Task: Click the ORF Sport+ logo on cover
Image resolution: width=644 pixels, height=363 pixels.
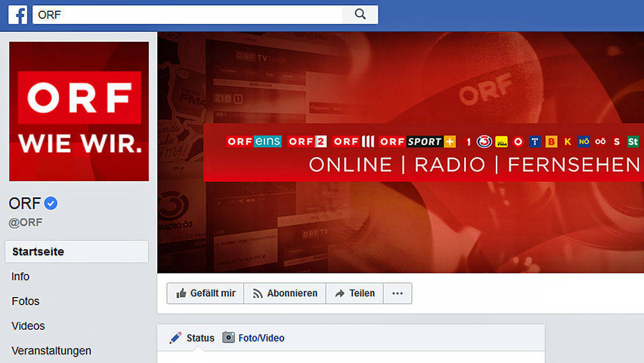Action: coord(418,142)
